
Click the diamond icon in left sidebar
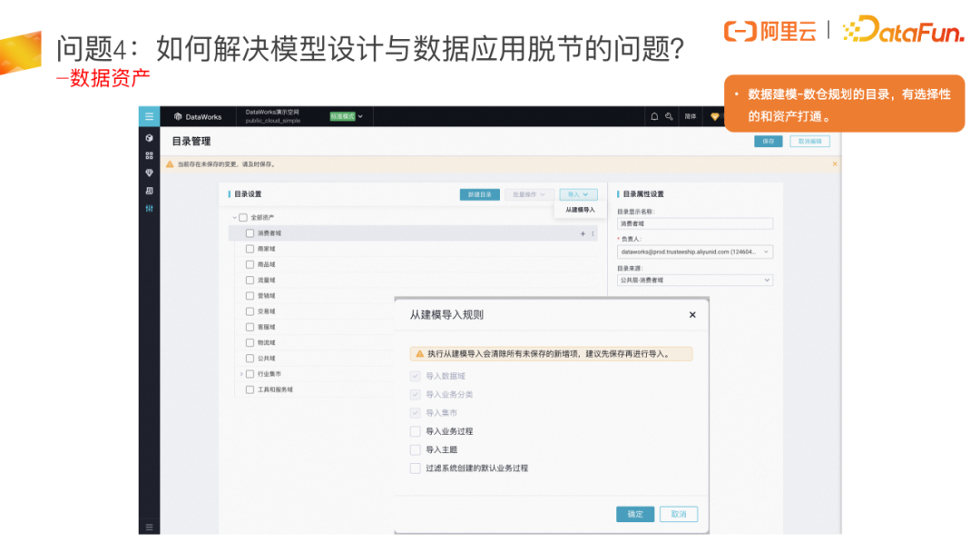point(149,172)
